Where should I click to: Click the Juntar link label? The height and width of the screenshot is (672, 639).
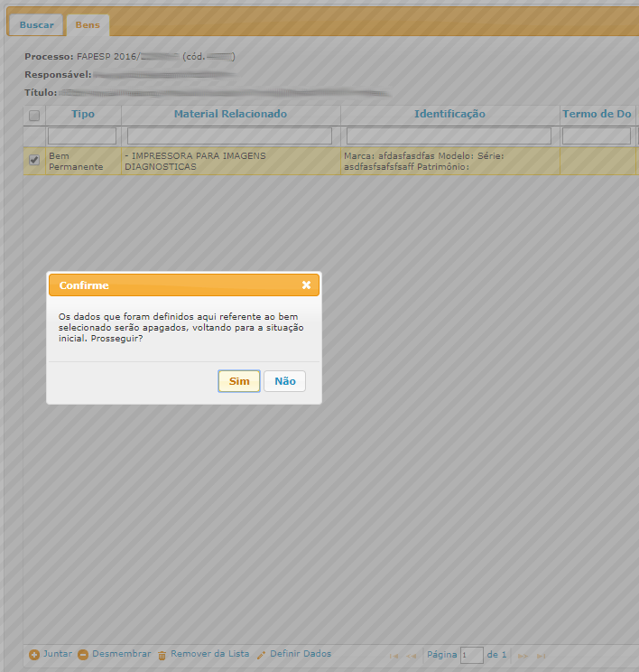click(x=58, y=654)
